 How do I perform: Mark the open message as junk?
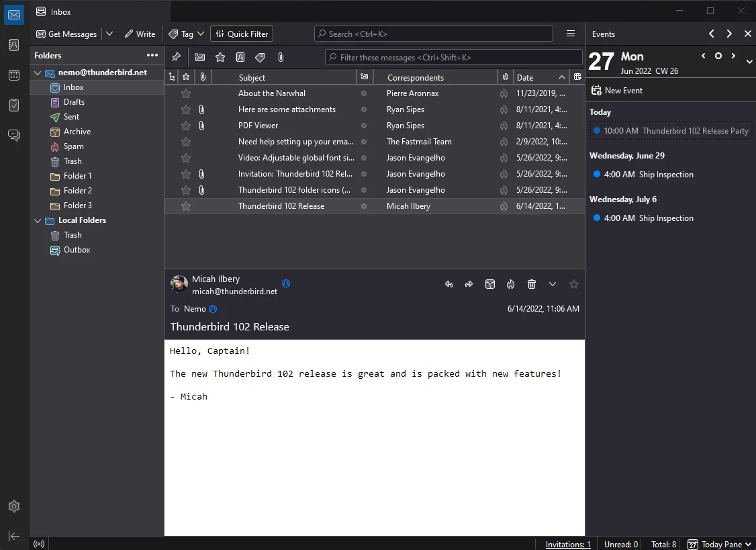510,284
